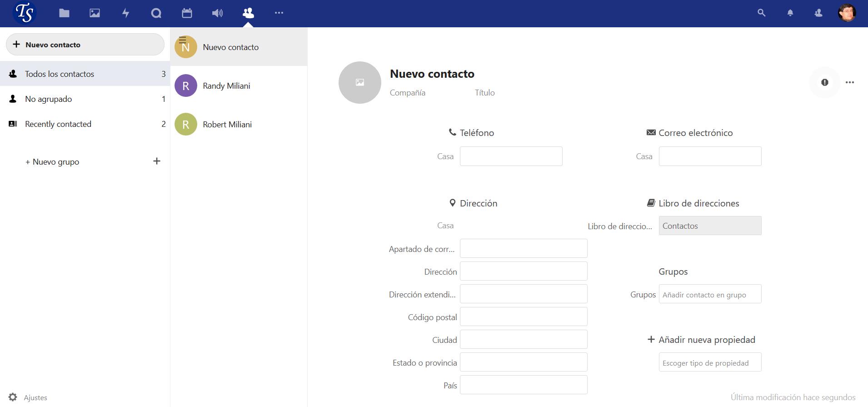Click the Teléfono Casa input field
This screenshot has width=868, height=407.
[511, 156]
